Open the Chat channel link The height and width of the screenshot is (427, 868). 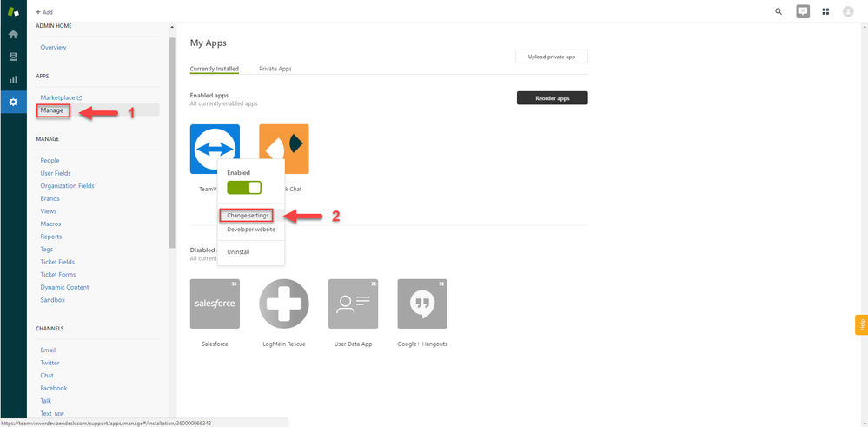[x=47, y=376]
